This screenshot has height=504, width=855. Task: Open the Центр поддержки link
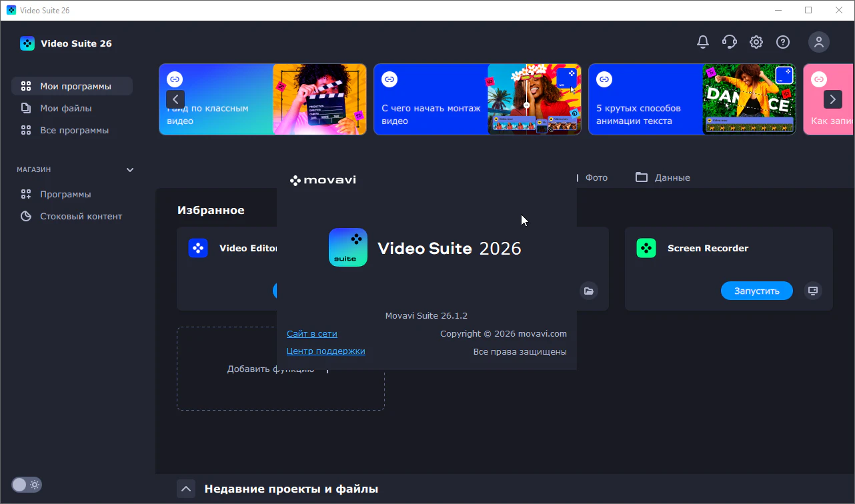[326, 351]
